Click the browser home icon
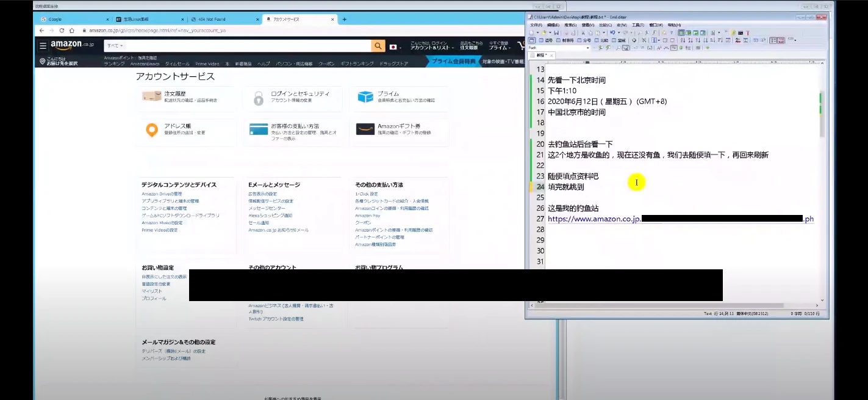This screenshot has height=400, width=868. [x=71, y=30]
